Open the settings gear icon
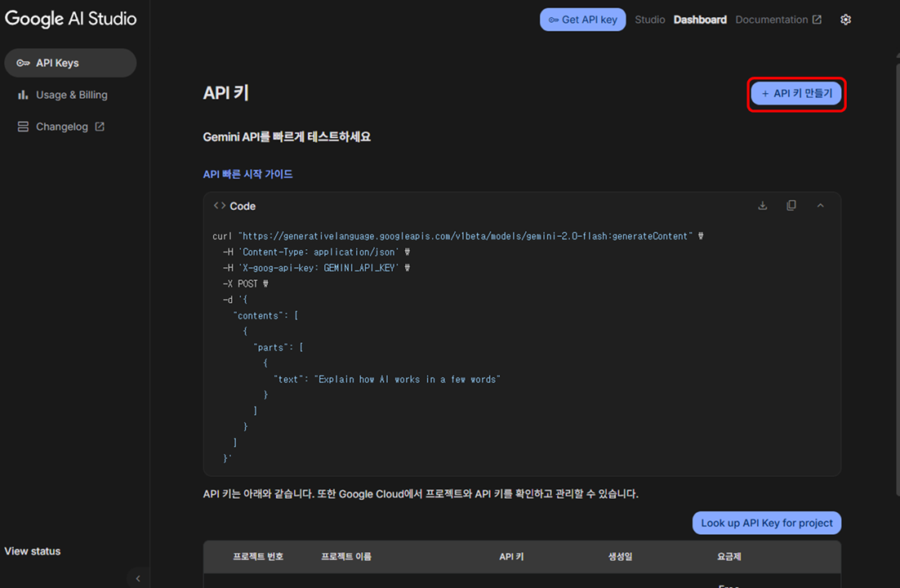This screenshot has width=900, height=588. click(845, 20)
